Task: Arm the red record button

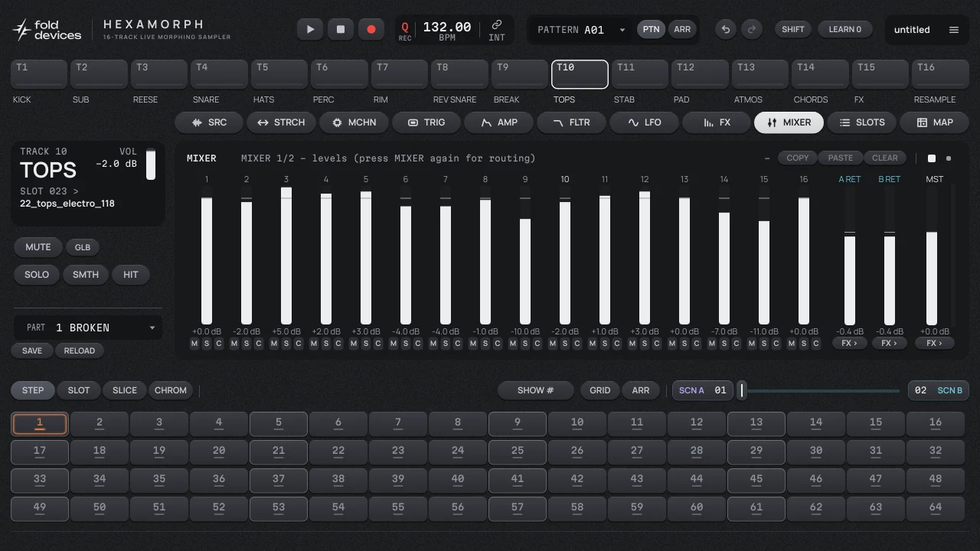Action: click(x=371, y=29)
